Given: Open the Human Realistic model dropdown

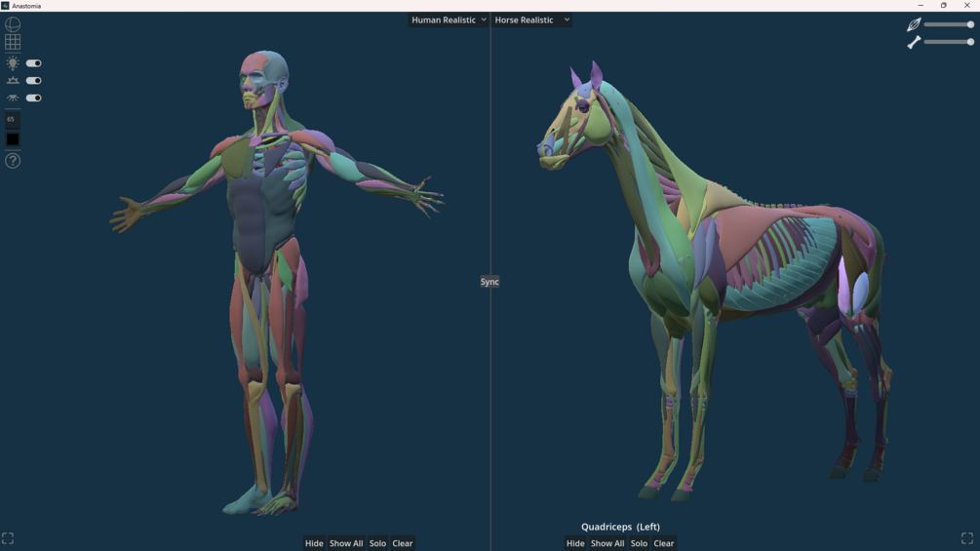Looking at the screenshot, I should pos(449,20).
